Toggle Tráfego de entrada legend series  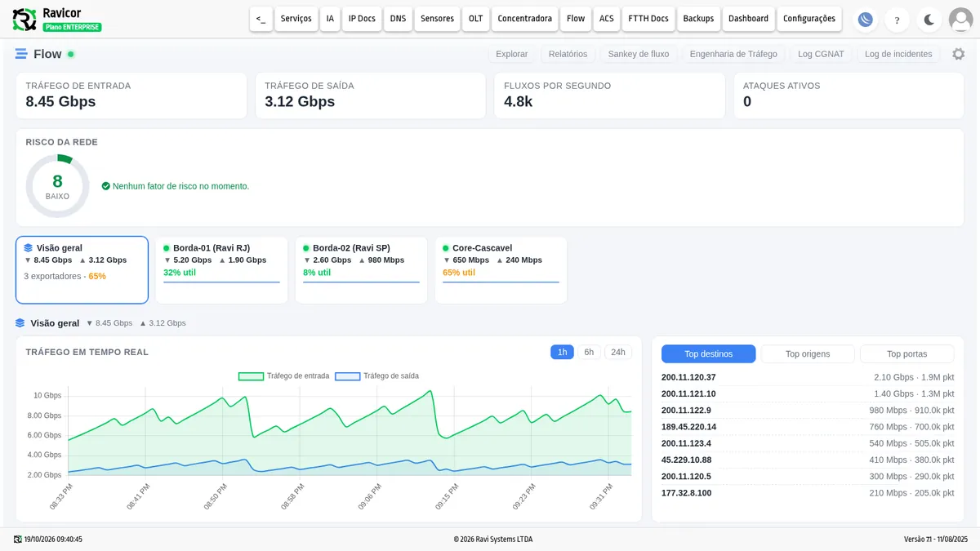(283, 376)
